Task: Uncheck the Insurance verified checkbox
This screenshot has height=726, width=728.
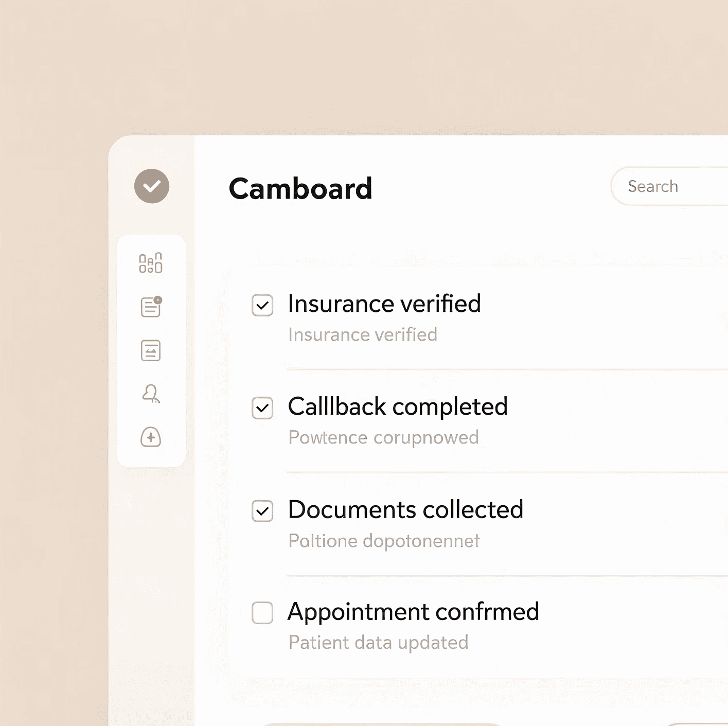Action: pyautogui.click(x=262, y=305)
